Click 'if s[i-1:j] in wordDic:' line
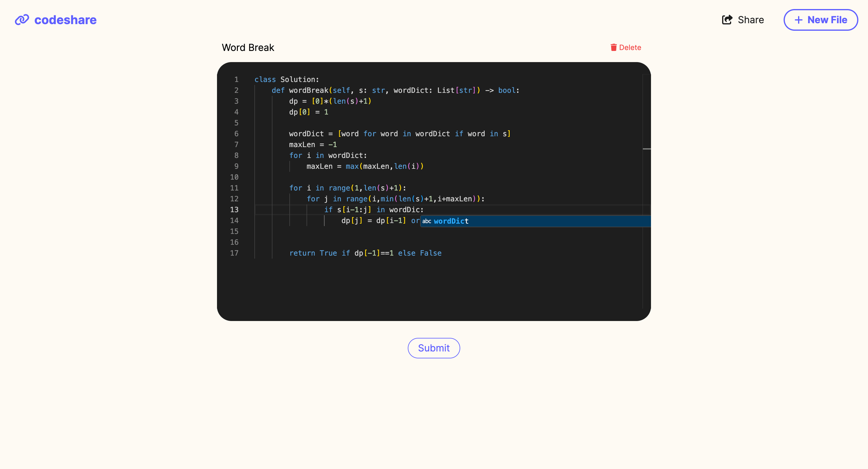The image size is (868, 469). pyautogui.click(x=374, y=209)
